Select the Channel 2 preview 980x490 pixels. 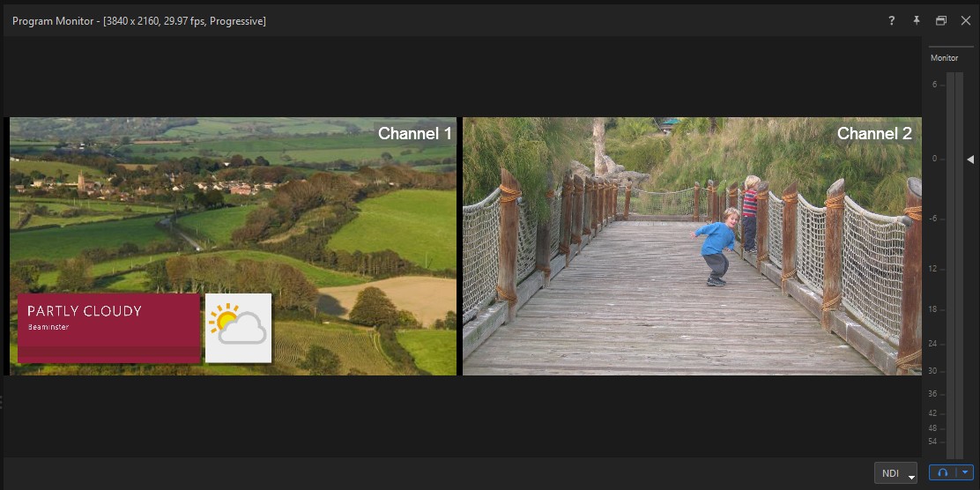coord(692,246)
